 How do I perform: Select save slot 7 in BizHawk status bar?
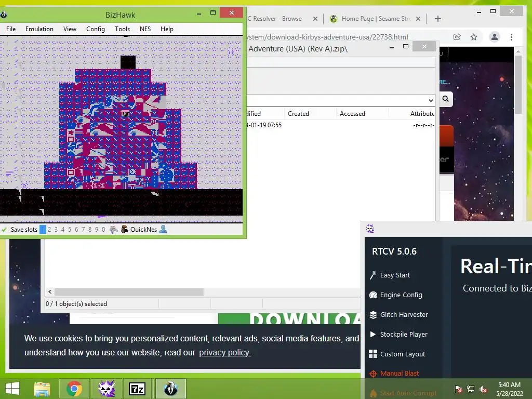coord(83,229)
